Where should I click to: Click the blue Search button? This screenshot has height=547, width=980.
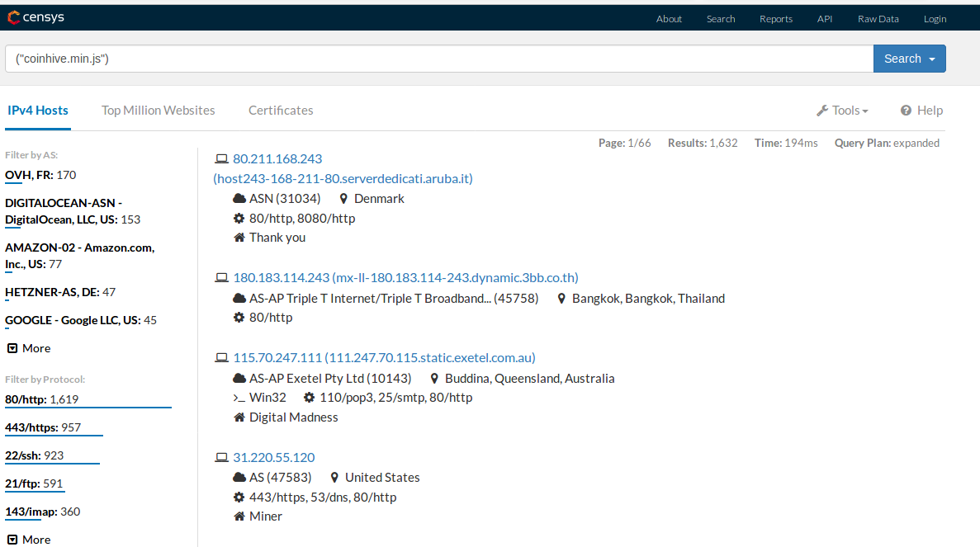[902, 59]
